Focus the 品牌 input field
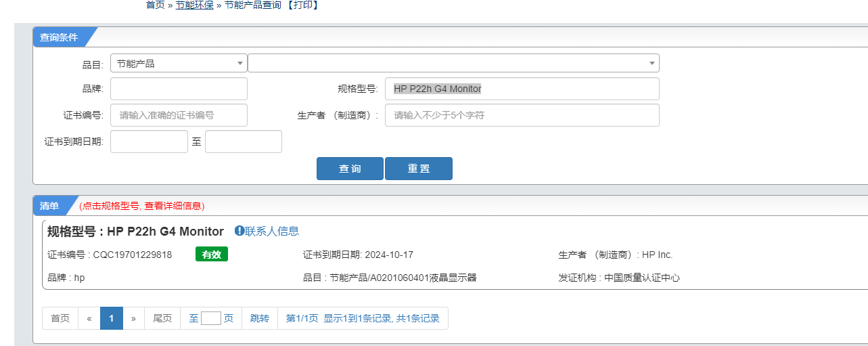868x346 pixels. (x=179, y=89)
